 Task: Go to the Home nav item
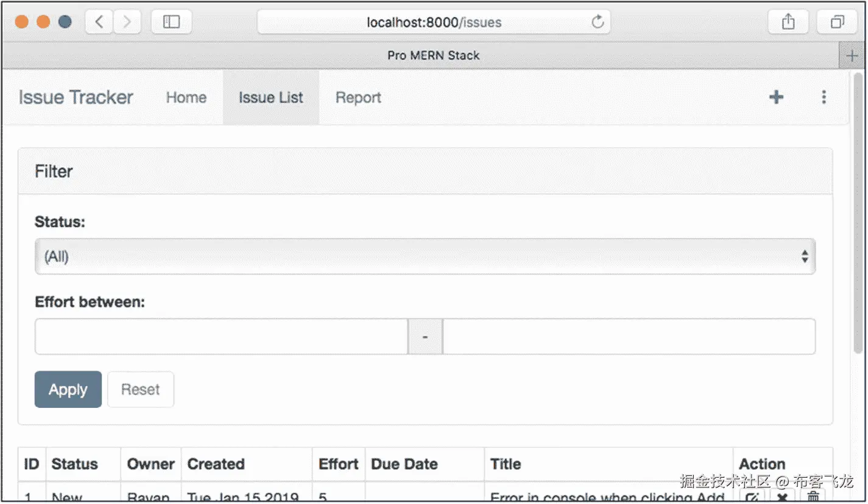click(x=186, y=97)
